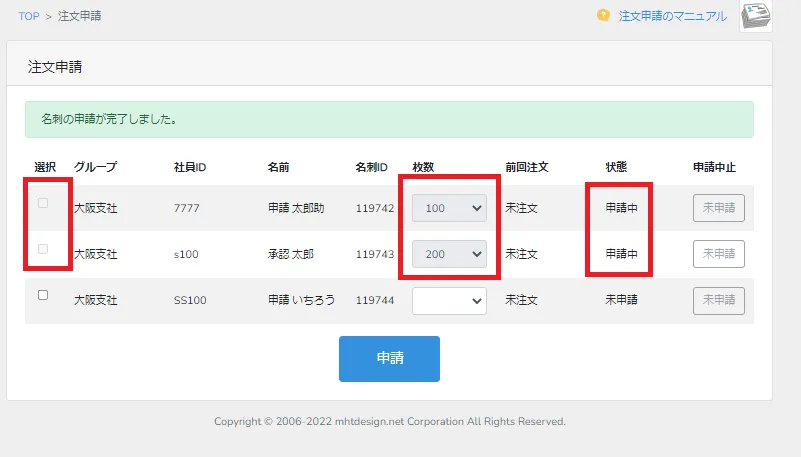Click 未注文 in the 申請 太郎助 row
801x457 pixels.
pyautogui.click(x=521, y=208)
